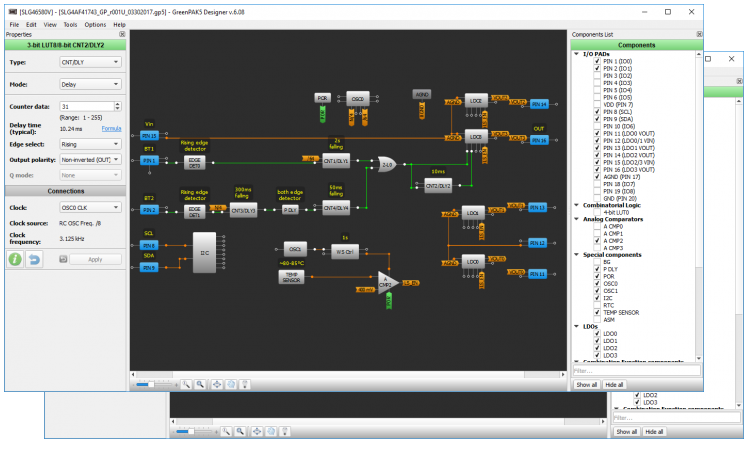
Task: Click the zoom out magnifier icon
Action: coord(200,384)
